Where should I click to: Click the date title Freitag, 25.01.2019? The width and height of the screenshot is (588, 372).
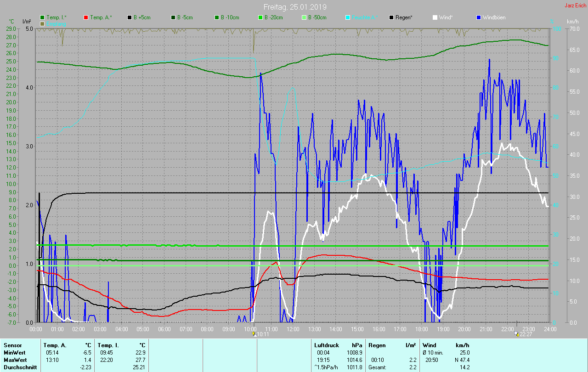(295, 7)
